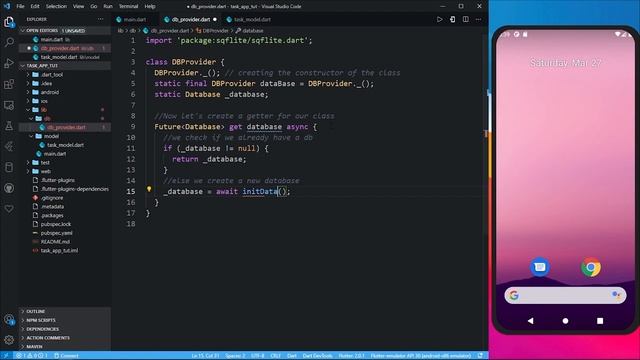This screenshot has width=640, height=360.
Task: Open the View menu
Action: point(78,6)
